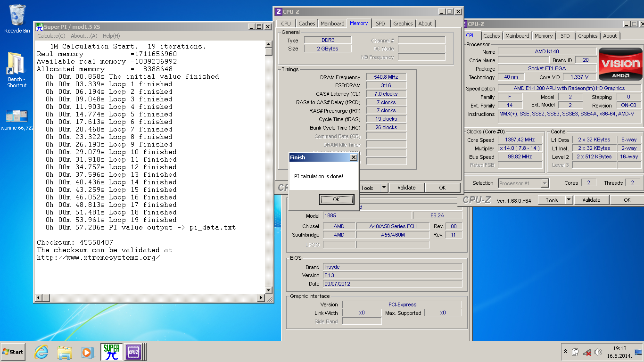The height and width of the screenshot is (362, 644).
Task: Click the Core Speed 1397.42 MHz field
Action: click(520, 140)
